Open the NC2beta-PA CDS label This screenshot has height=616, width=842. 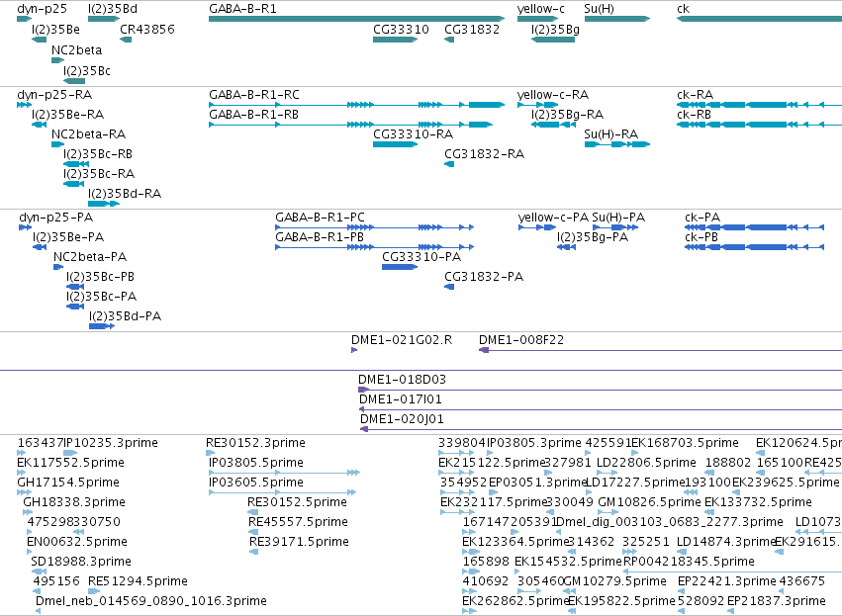click(90, 257)
